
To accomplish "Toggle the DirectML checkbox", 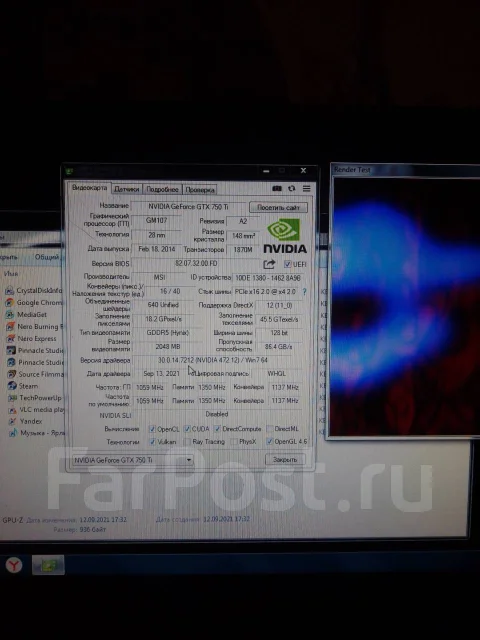I will (269, 429).
